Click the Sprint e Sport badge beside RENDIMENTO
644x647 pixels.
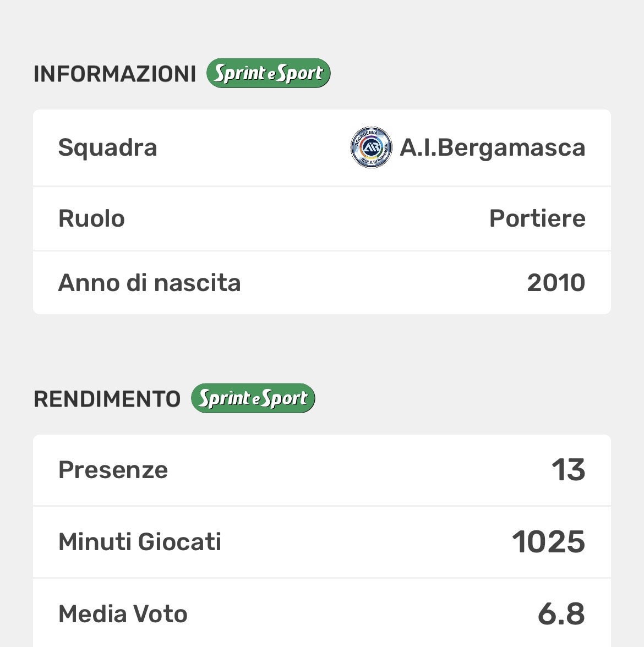click(x=253, y=399)
